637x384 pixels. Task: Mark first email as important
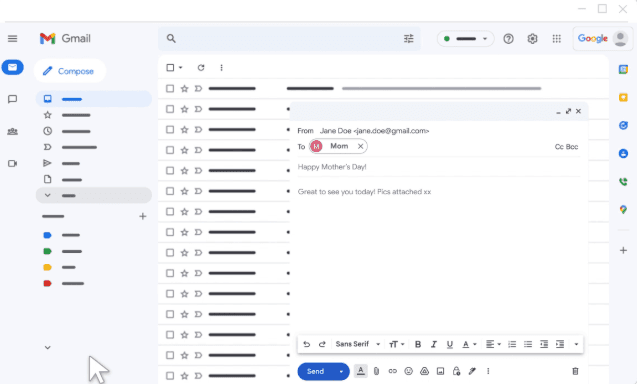click(198, 88)
